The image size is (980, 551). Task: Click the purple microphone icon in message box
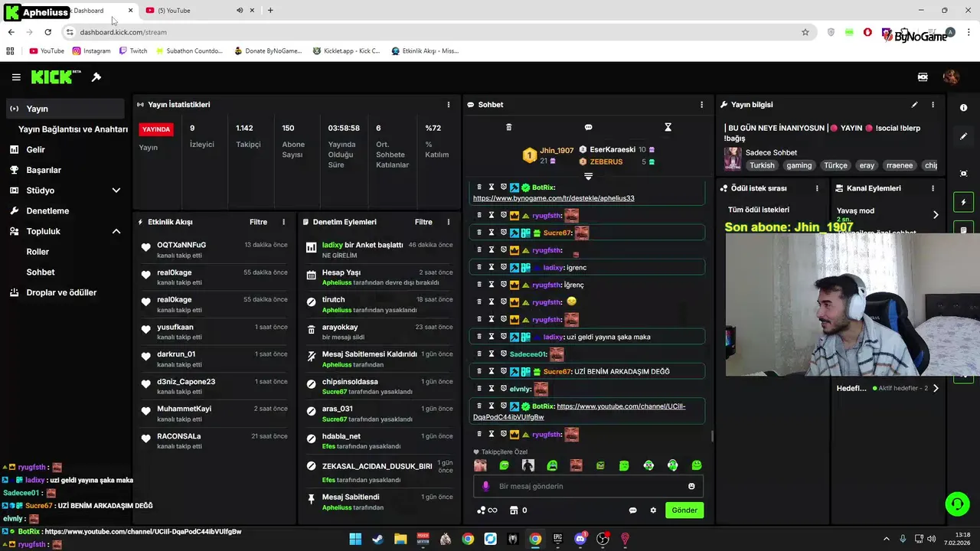tap(485, 486)
